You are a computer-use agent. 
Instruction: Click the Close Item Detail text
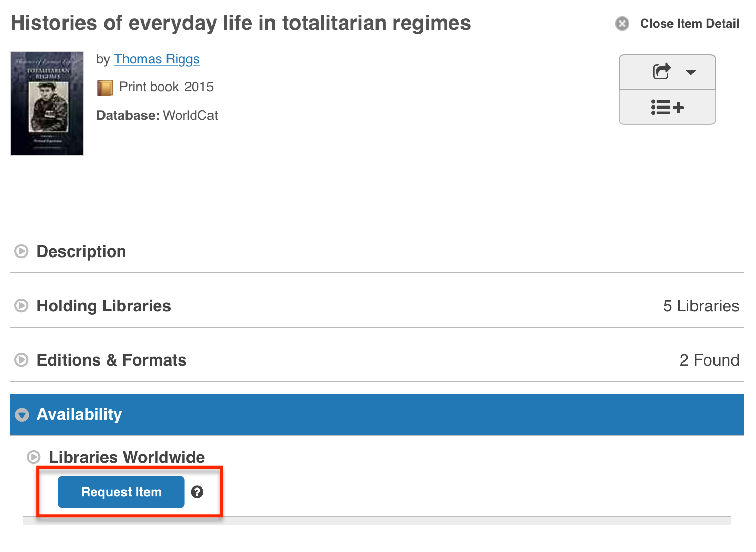[689, 24]
